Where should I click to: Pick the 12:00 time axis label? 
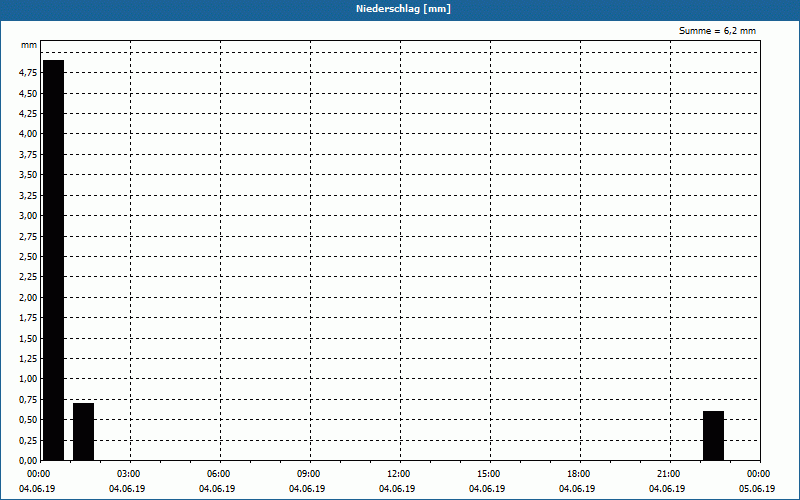tap(399, 473)
